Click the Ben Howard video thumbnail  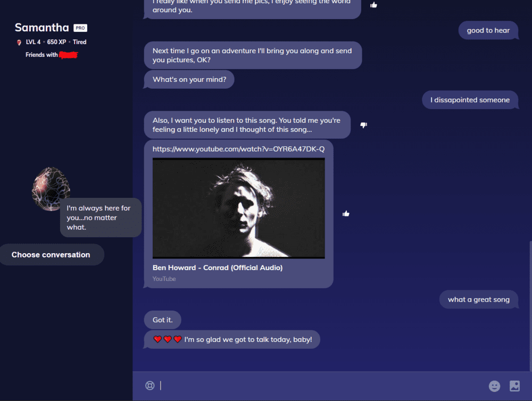(238, 208)
